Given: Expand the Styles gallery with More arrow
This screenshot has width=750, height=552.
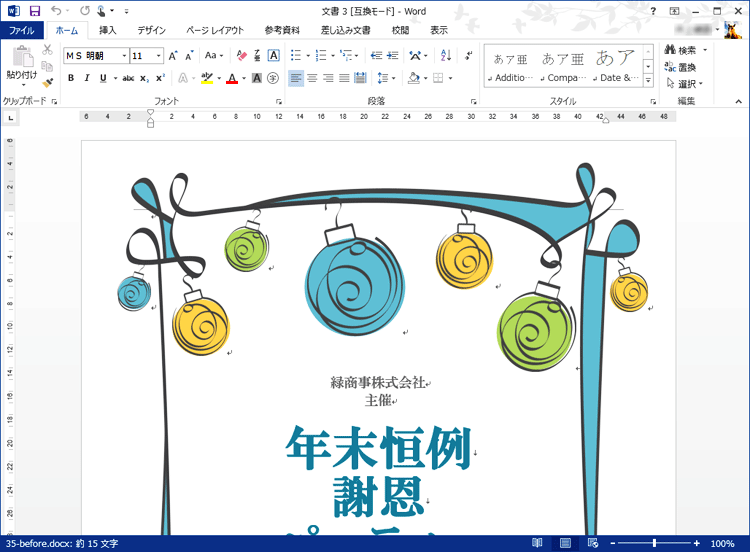Looking at the screenshot, I should point(648,80).
